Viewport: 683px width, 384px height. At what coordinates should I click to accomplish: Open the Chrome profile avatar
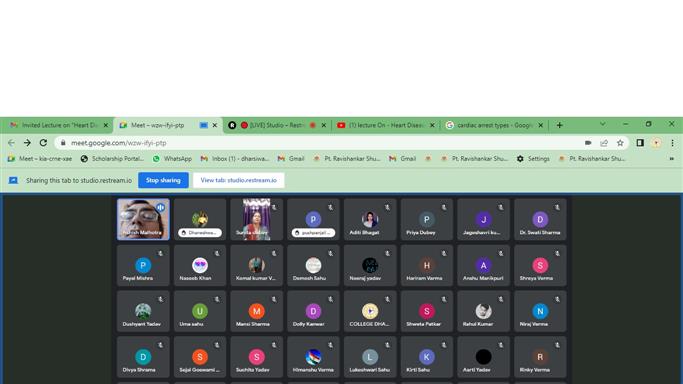tap(656, 143)
